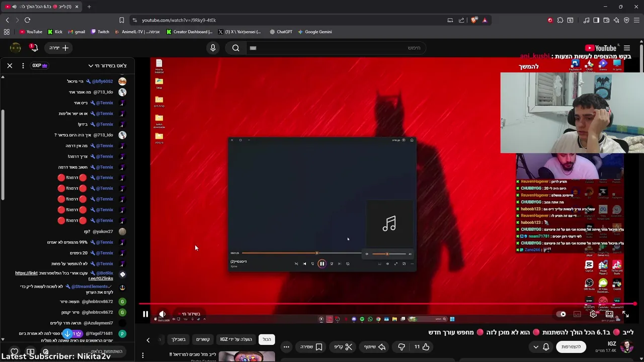Open the Create (יצירה) button
This screenshot has height=362, width=644.
[59, 48]
